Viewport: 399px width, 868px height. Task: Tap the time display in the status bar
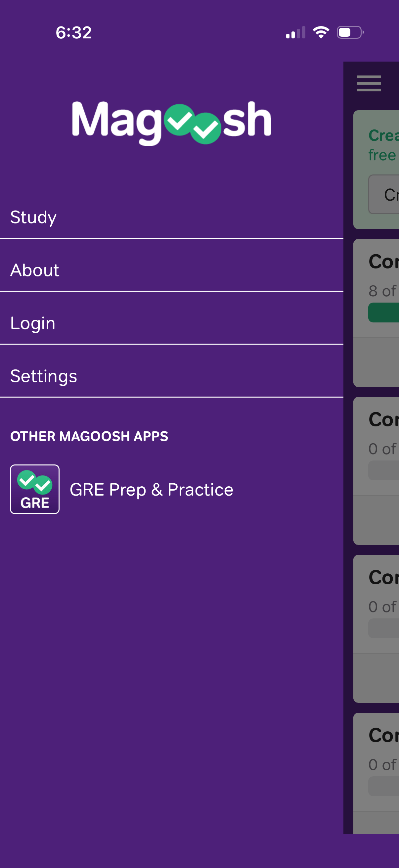pyautogui.click(x=73, y=32)
